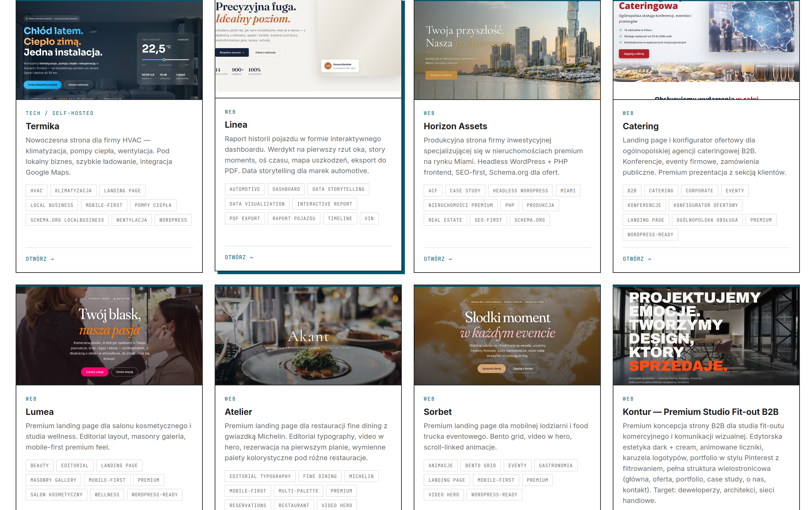Select the LOCAL BUSINESS tag
This screenshot has width=812, height=510.
pos(52,205)
